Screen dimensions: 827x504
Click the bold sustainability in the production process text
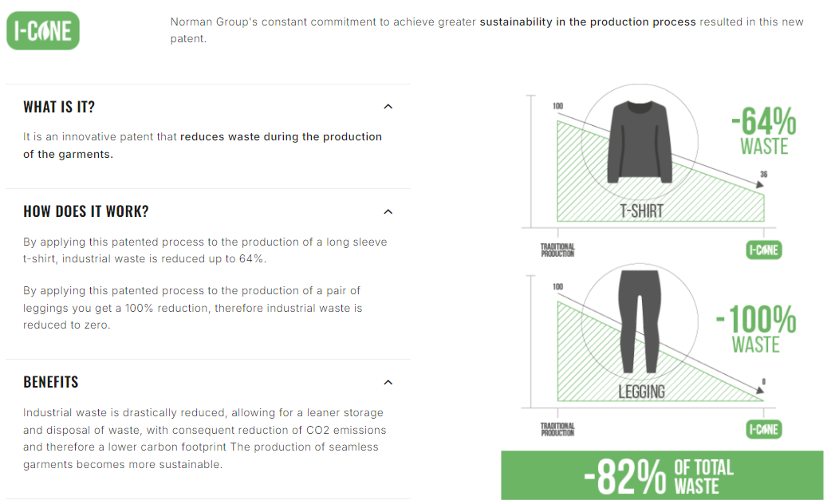[x=588, y=22]
